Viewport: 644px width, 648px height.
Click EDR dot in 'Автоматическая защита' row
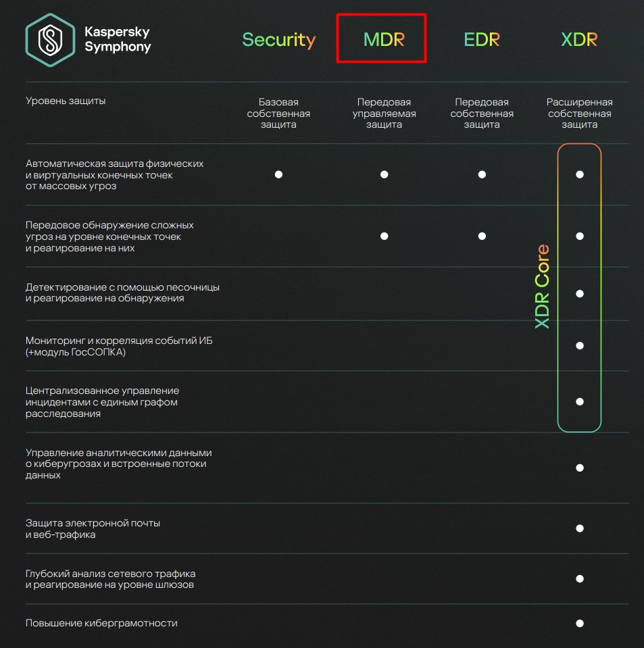[x=482, y=174]
